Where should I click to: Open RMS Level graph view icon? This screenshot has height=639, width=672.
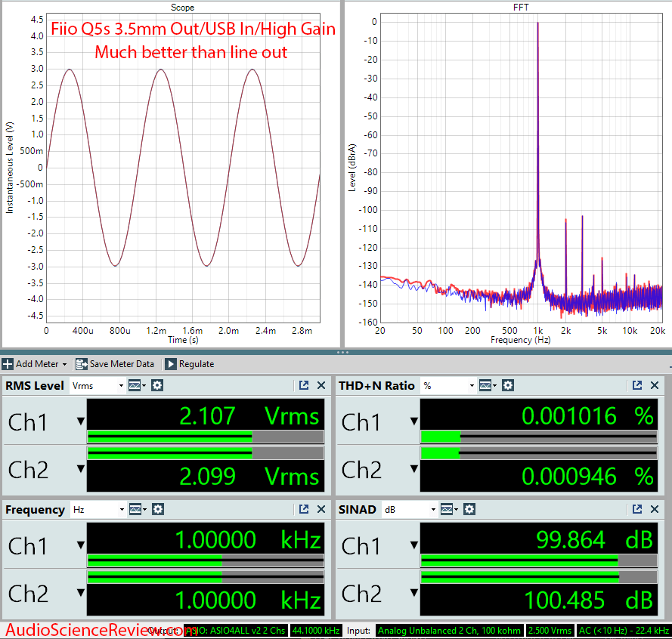pos(137,385)
